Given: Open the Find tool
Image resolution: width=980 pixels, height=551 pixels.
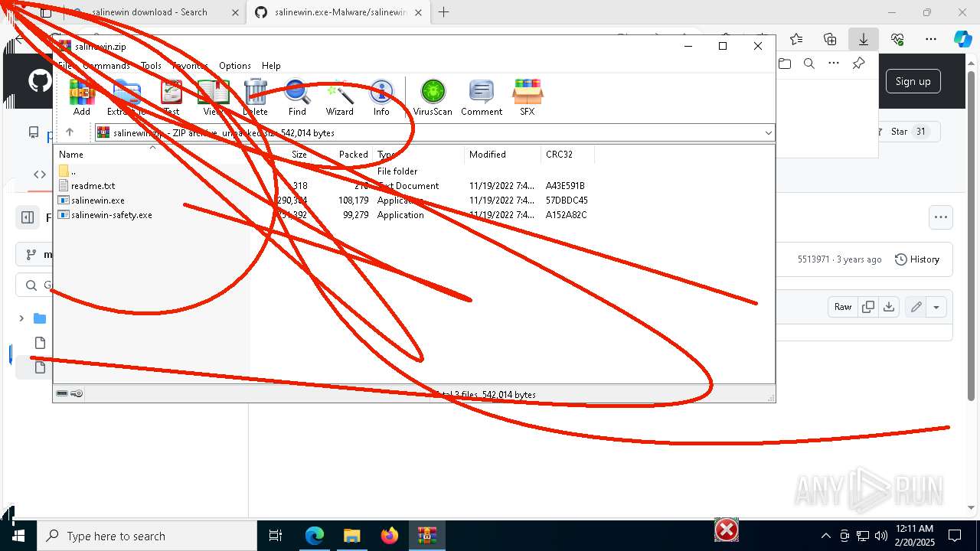Looking at the screenshot, I should [297, 97].
